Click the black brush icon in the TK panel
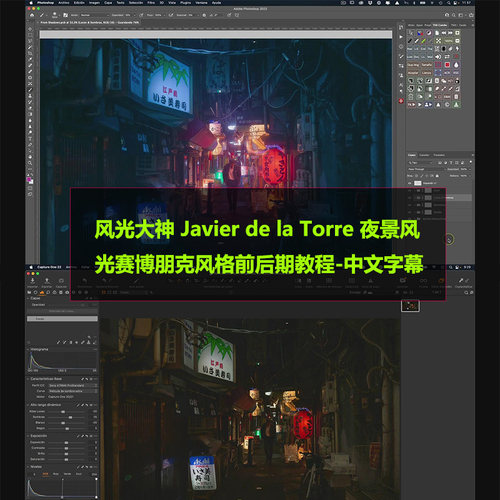Screen dimensions: 500x500 click(x=410, y=41)
